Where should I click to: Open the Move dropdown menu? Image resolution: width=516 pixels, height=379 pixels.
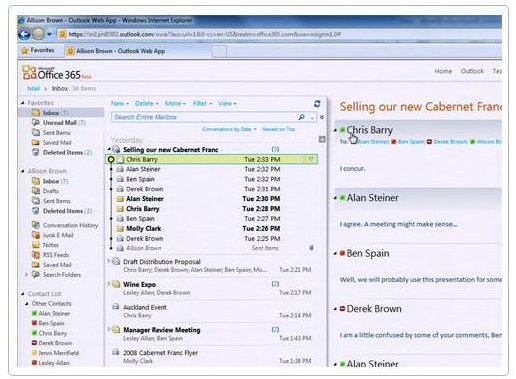175,104
